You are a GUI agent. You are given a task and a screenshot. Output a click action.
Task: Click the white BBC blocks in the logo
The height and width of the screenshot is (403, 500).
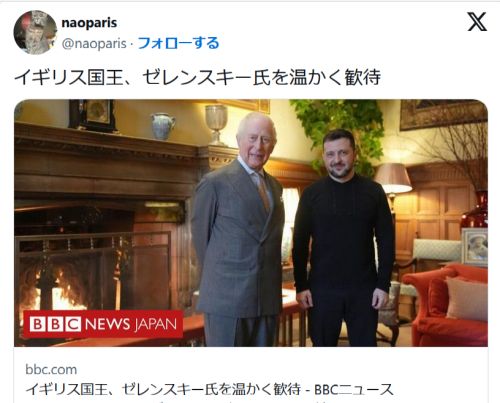tap(55, 324)
